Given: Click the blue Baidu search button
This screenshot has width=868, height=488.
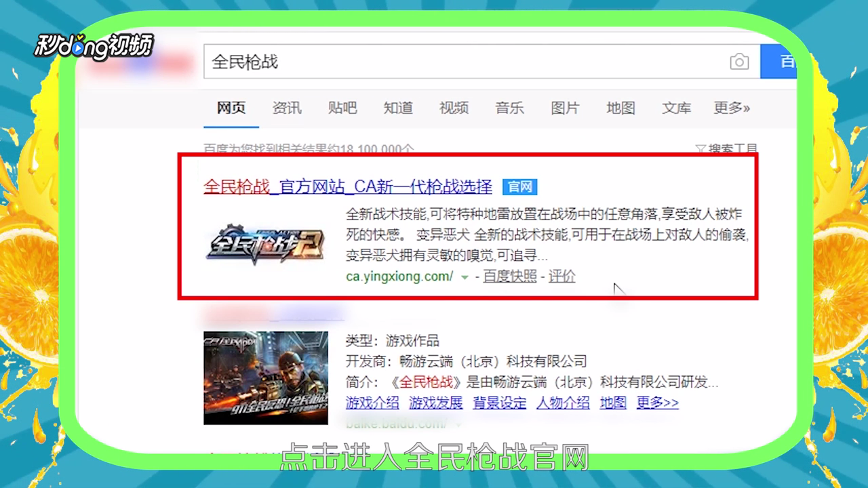Looking at the screenshot, I should pos(787,62).
